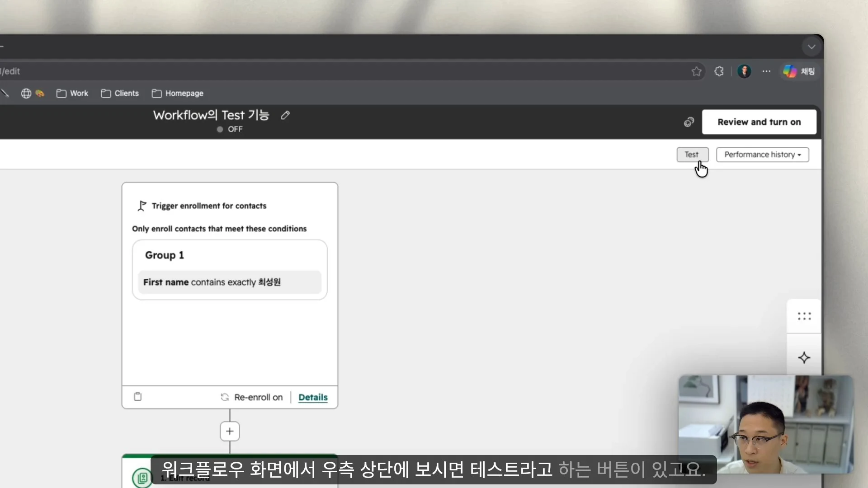The width and height of the screenshot is (868, 488).
Task: Open the Performance history dropdown
Action: [762, 155]
